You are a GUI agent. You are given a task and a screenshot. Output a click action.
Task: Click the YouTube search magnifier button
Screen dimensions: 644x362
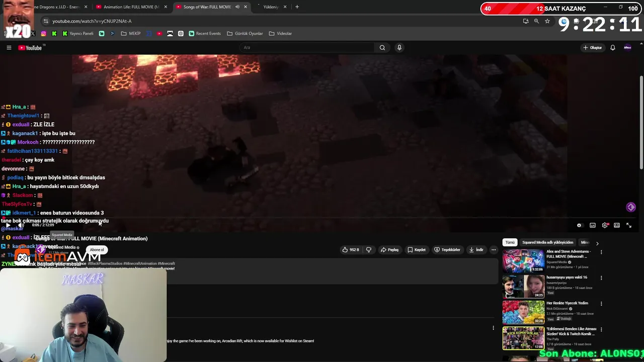[382, 48]
